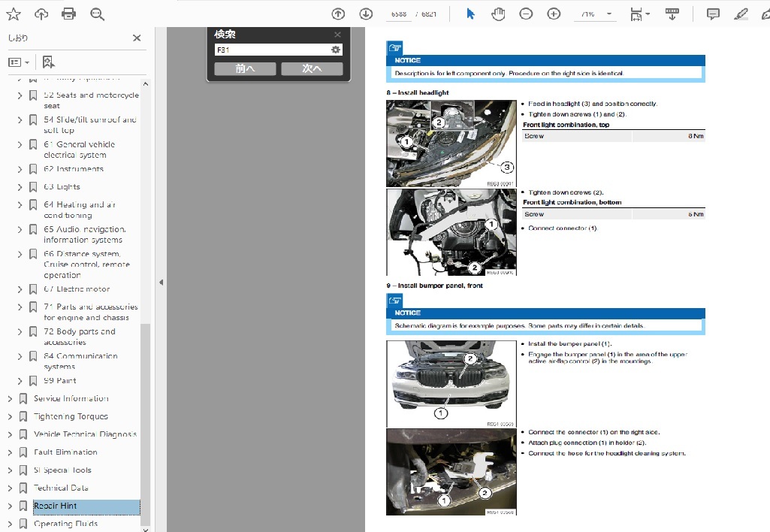Open the find text magnifier icon
770x532 pixels.
pos(97,14)
